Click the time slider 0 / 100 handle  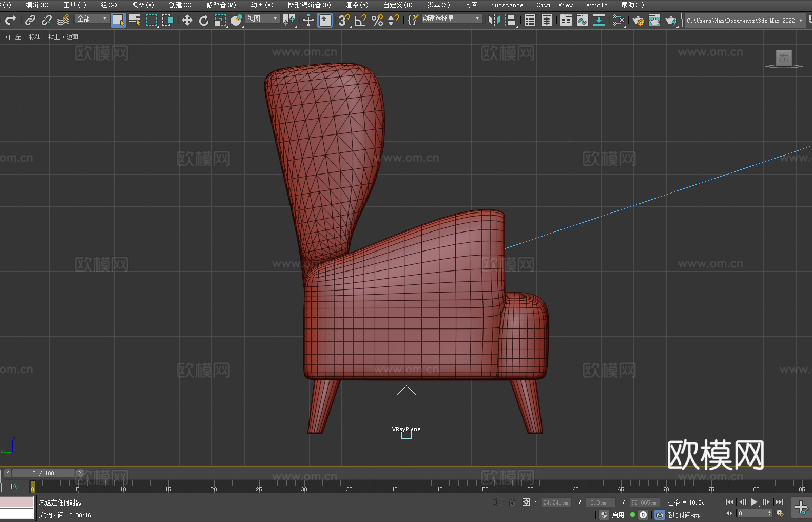coord(44,473)
